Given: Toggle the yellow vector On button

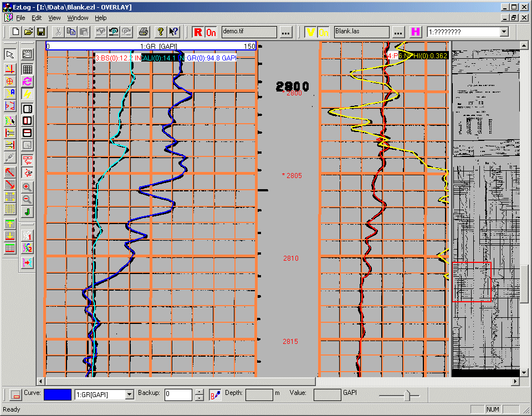Looking at the screenshot, I should point(324,32).
